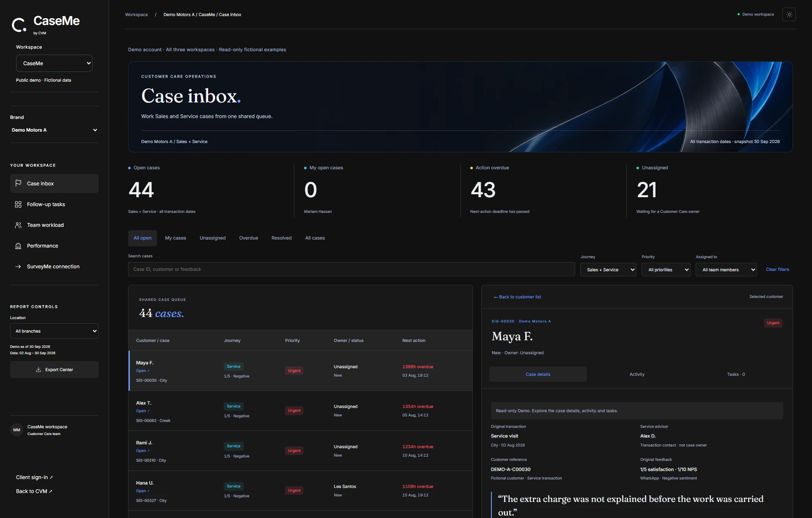This screenshot has width=812, height=518.
Task: Toggle the light/dark theme sun icon
Action: (x=789, y=14)
